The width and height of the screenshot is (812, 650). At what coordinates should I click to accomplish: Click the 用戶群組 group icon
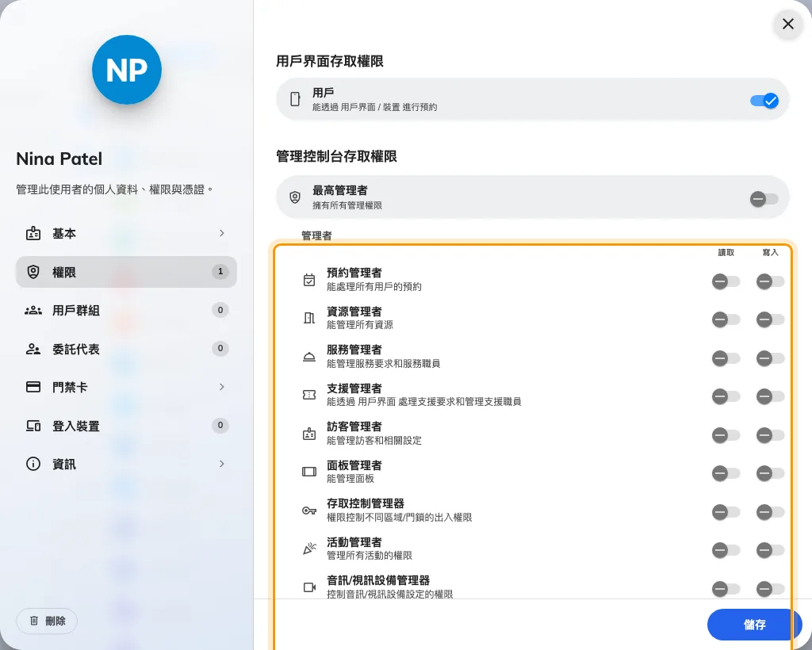[x=33, y=311]
